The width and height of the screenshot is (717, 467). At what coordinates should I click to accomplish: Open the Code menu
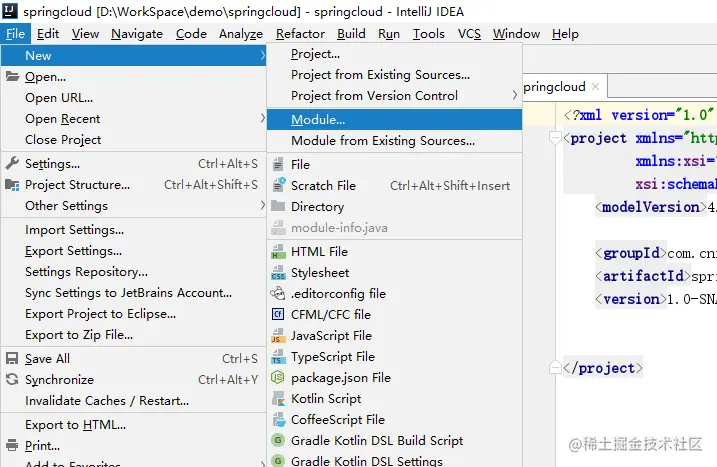191,34
